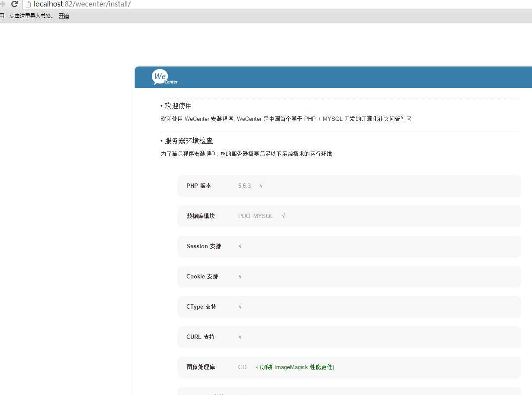The image size is (532, 395).
Task: Click the WeCenter welcome description sentence
Action: point(286,119)
